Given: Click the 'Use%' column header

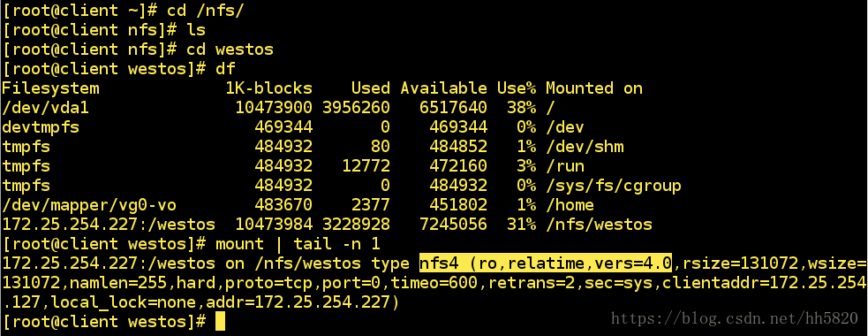Looking at the screenshot, I should 516,88.
